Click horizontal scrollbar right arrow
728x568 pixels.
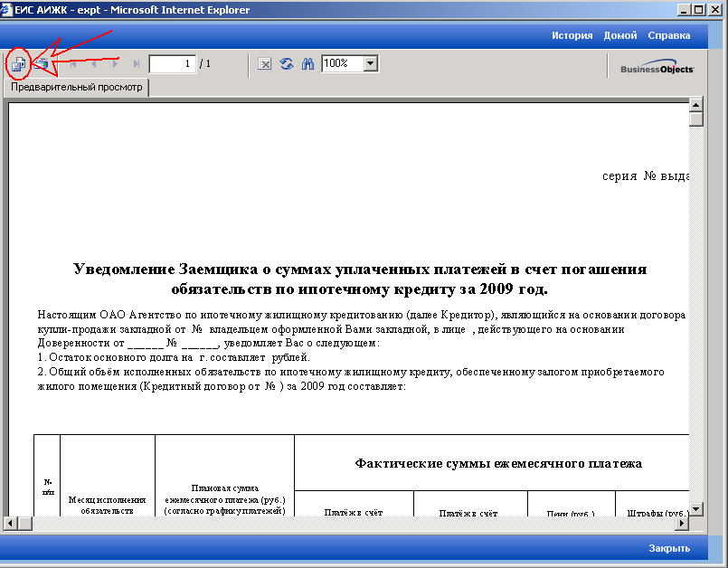click(x=682, y=524)
